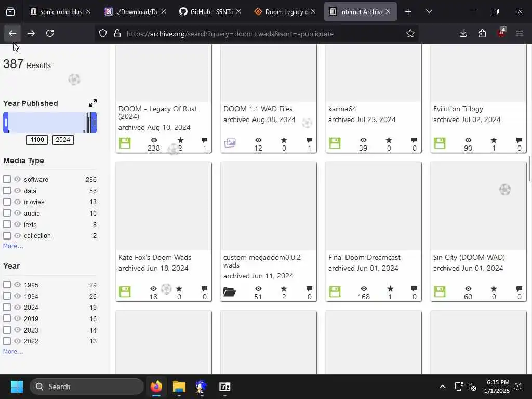The image size is (532, 399).
Task: Go forward with the browser forward arrow
Action: point(31,33)
